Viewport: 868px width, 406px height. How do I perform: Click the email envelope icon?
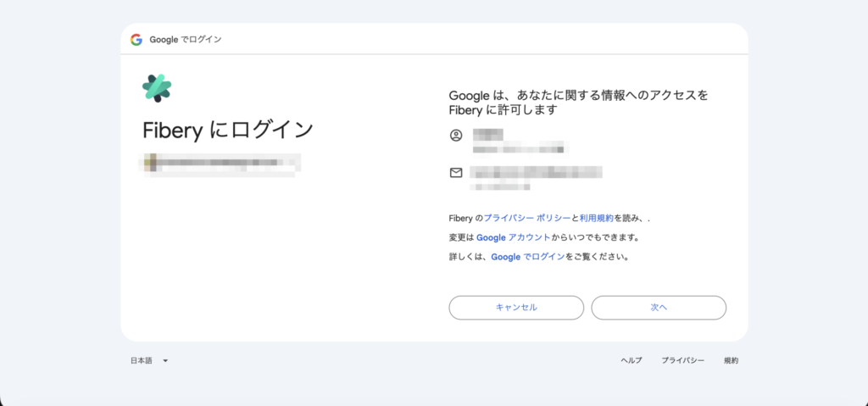click(x=455, y=173)
